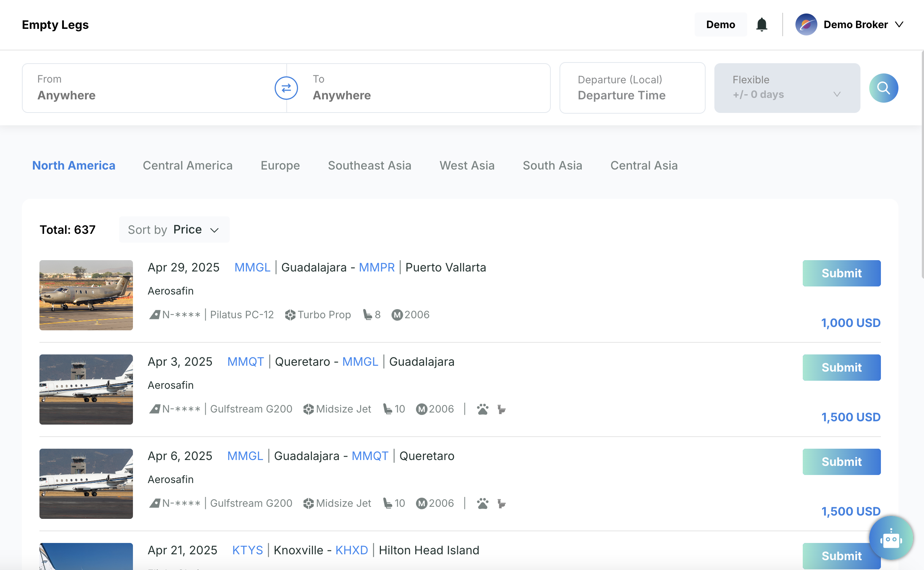Submit for Guadalajara to Queretaro flight
Image resolution: width=924 pixels, height=570 pixels.
click(x=841, y=462)
